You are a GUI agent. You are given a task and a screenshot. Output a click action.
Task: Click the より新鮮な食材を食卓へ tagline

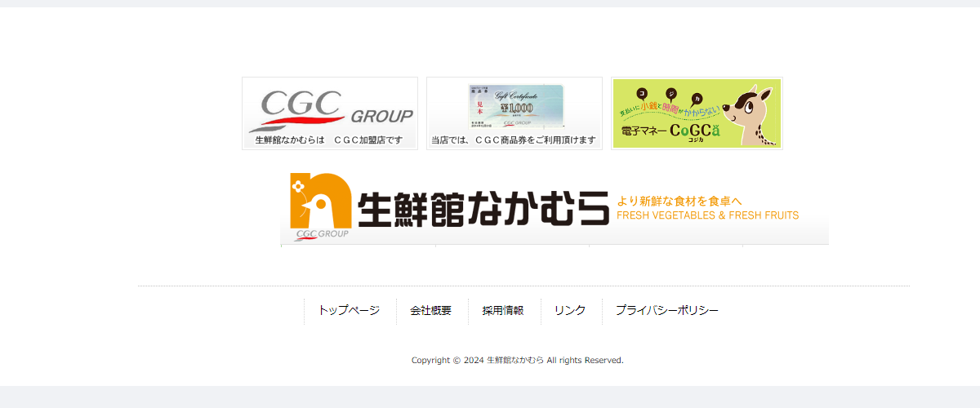[x=679, y=201]
